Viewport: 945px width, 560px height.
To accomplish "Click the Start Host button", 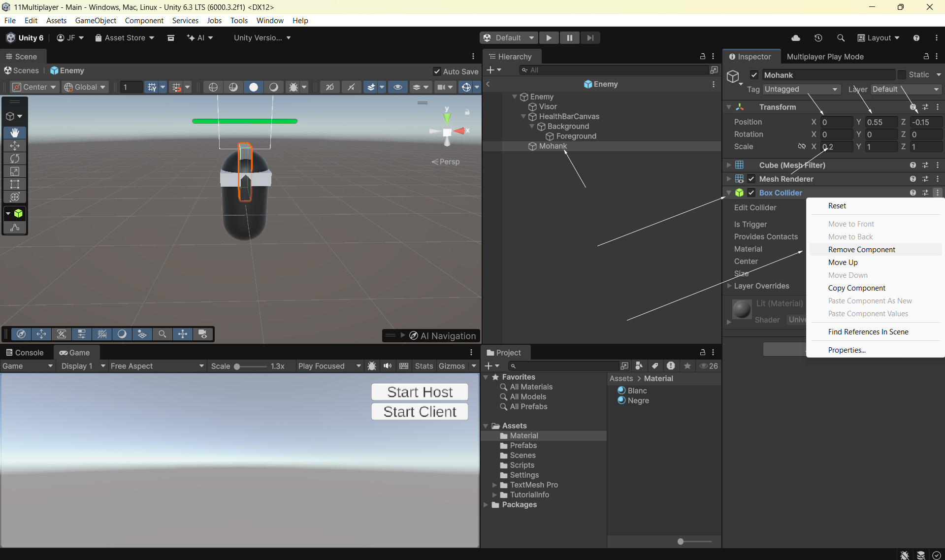I will (x=420, y=392).
